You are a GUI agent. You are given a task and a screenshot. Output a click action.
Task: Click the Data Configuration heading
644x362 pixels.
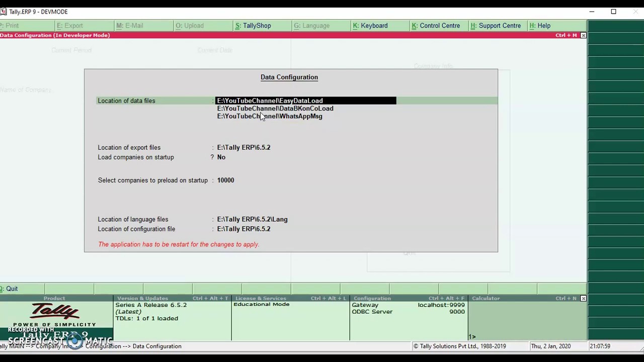(289, 77)
